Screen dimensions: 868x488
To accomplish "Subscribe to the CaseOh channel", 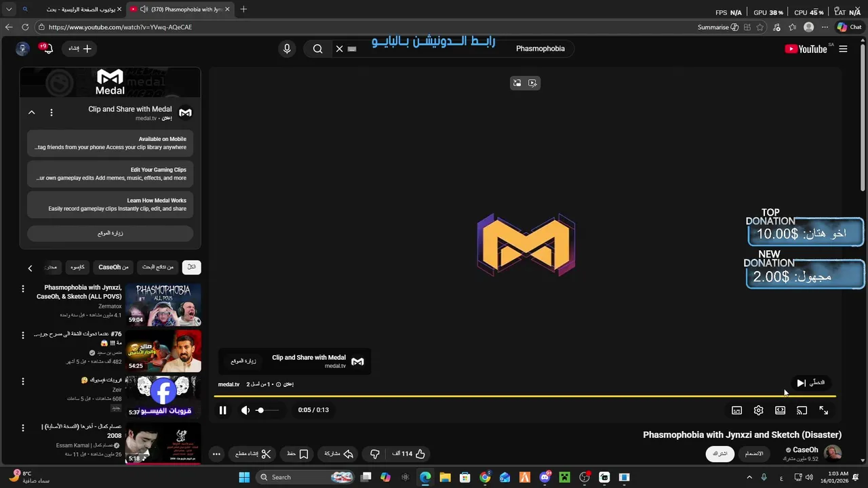I will click(720, 453).
